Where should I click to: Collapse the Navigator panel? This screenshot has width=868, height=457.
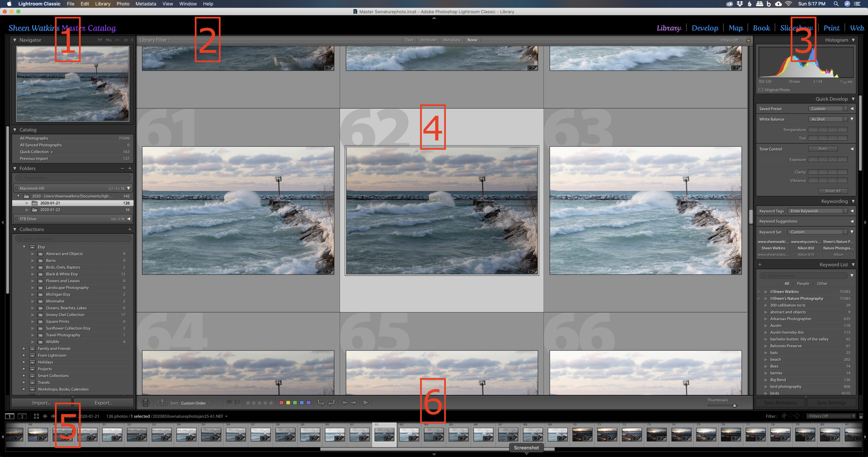click(x=15, y=40)
